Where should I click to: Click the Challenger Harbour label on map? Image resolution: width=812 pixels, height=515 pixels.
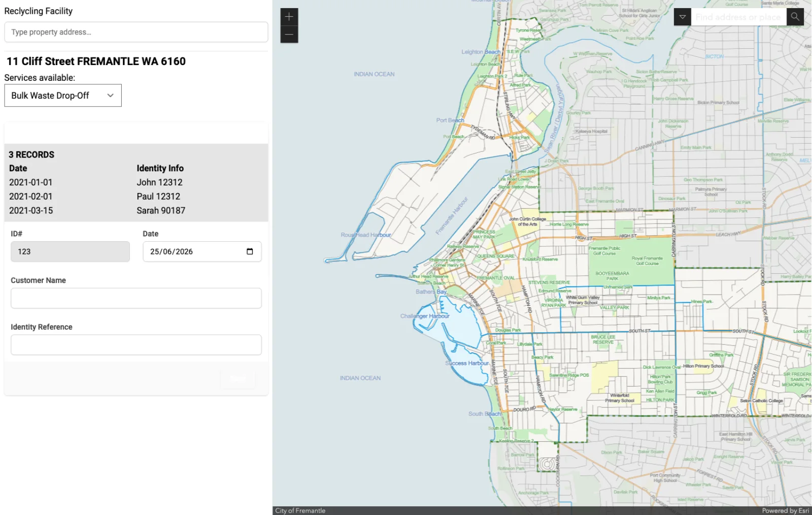click(x=425, y=316)
